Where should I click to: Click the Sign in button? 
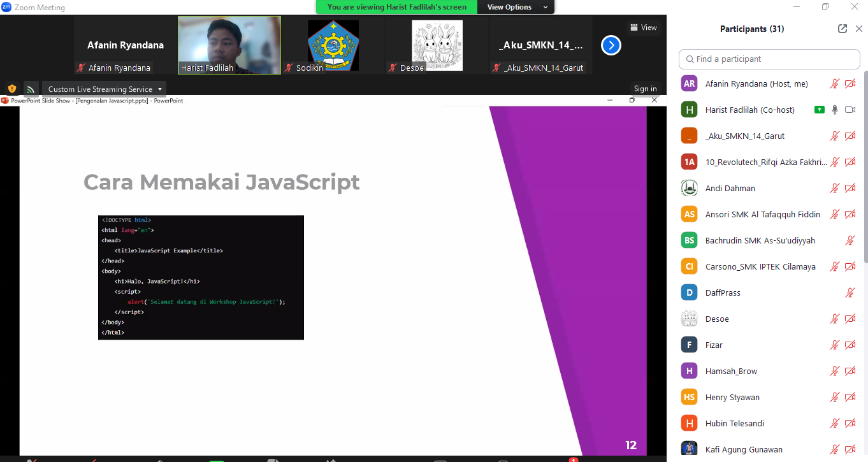[645, 89]
